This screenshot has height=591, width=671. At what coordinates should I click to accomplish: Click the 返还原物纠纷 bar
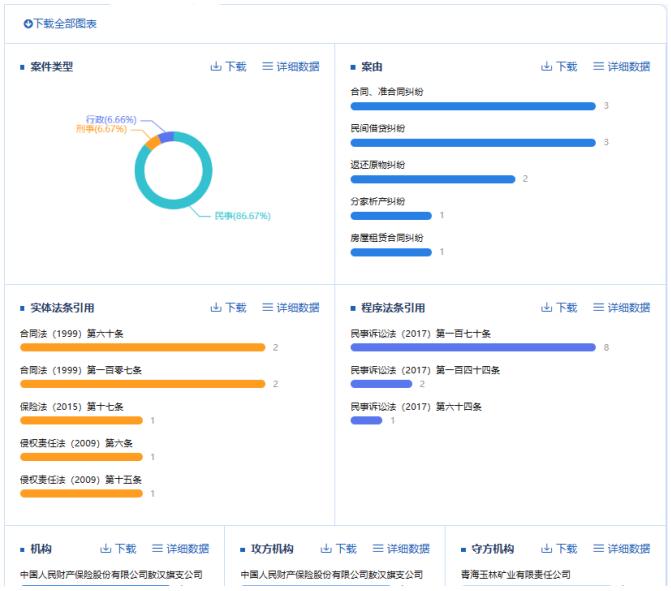432,179
